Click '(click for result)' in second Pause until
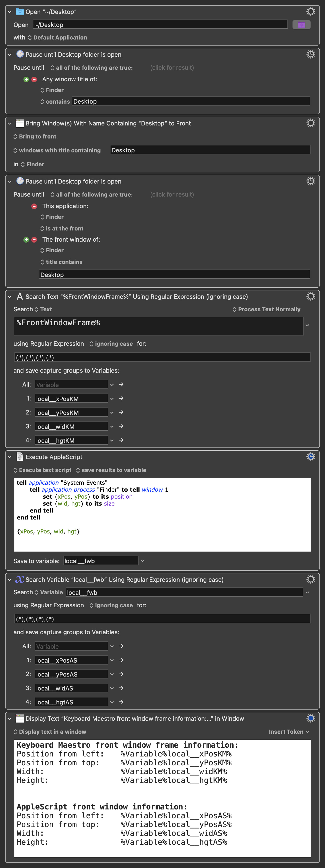 point(172,194)
